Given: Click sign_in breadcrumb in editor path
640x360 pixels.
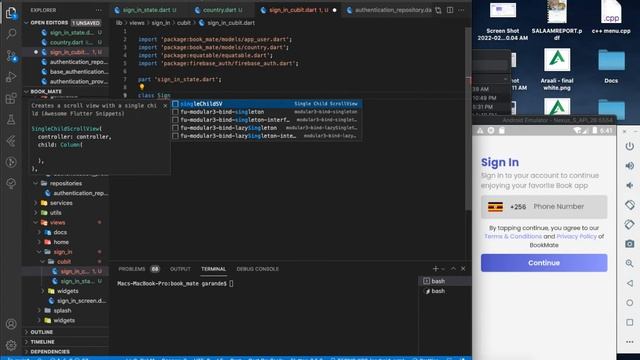Looking at the screenshot, I should click(160, 23).
